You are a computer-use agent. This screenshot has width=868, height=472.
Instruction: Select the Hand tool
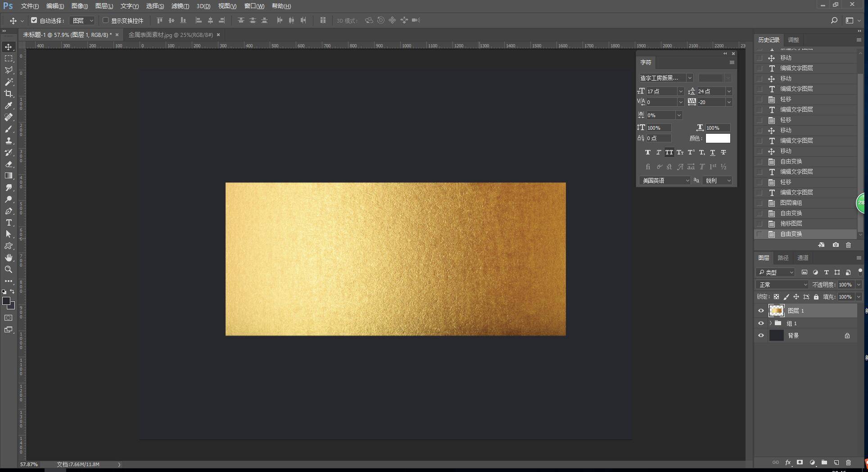coord(9,258)
